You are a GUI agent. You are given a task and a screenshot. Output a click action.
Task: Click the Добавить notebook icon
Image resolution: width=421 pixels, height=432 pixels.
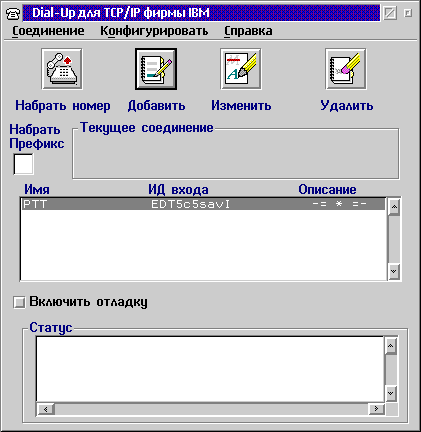point(156,69)
